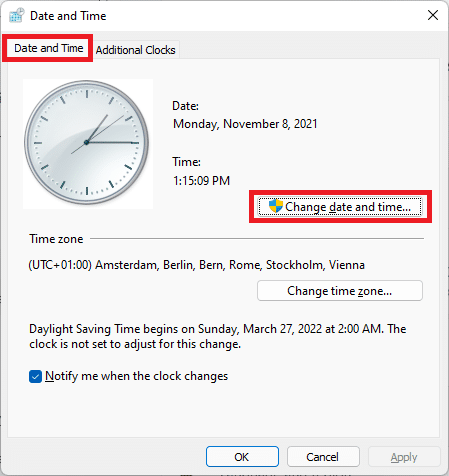Click the Notify me when the clock changes label
The height and width of the screenshot is (476, 449).
pos(136,376)
